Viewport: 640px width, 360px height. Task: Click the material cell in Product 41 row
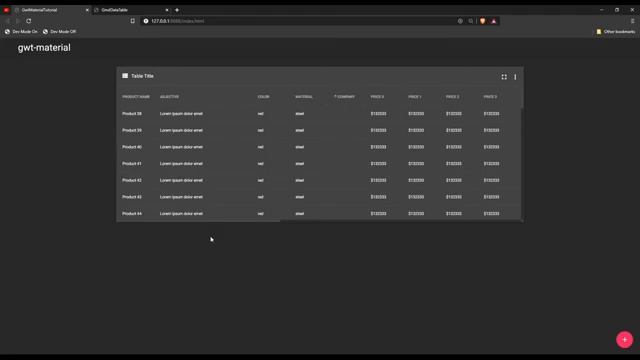300,164
